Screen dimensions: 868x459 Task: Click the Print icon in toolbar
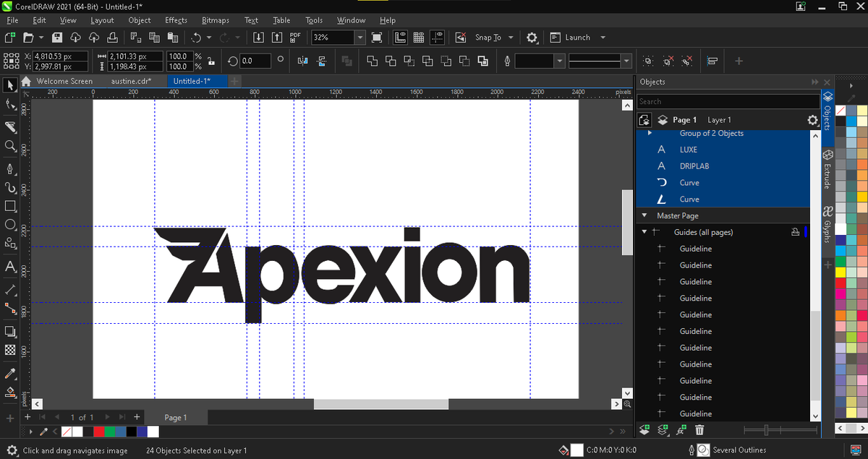[x=113, y=38]
